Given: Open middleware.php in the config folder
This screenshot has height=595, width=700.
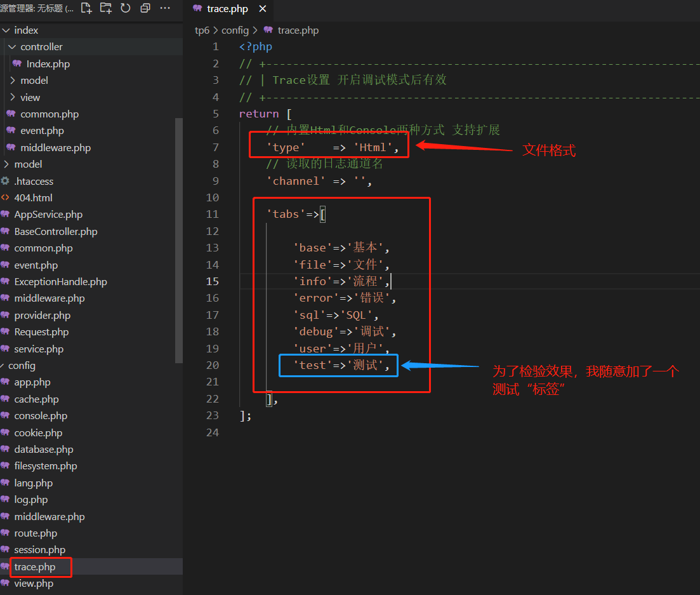Looking at the screenshot, I should tap(50, 517).
